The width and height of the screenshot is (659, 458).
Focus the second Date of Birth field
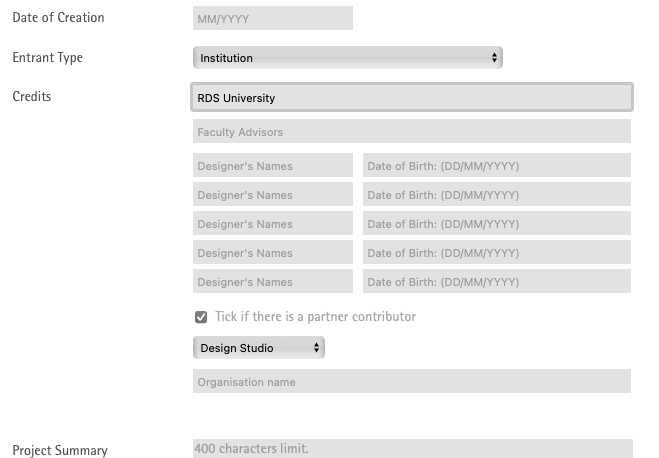[x=496, y=195]
